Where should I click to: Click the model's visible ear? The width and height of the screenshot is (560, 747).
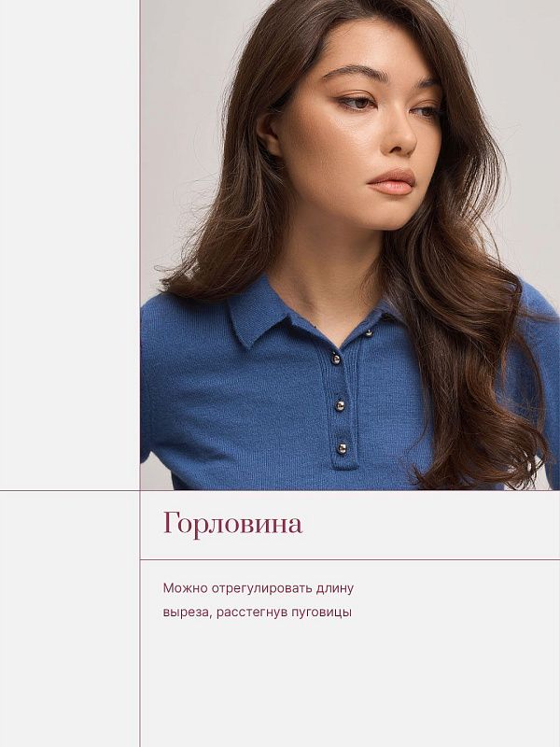click(x=270, y=134)
